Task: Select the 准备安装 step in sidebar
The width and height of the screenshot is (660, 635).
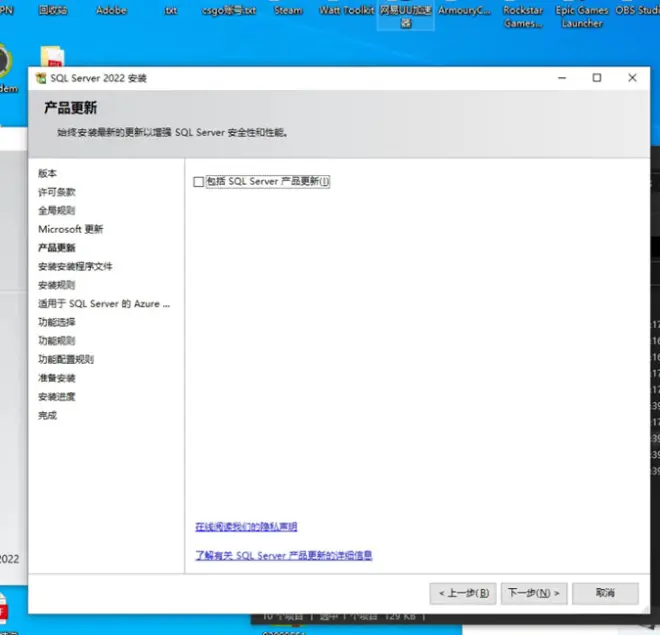Action: coord(57,378)
